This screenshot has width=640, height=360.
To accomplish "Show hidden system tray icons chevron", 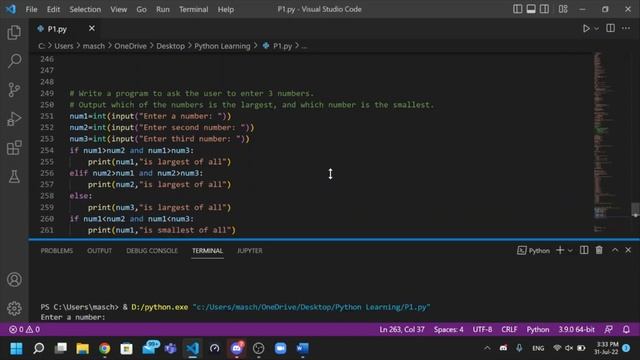I will tap(487, 348).
